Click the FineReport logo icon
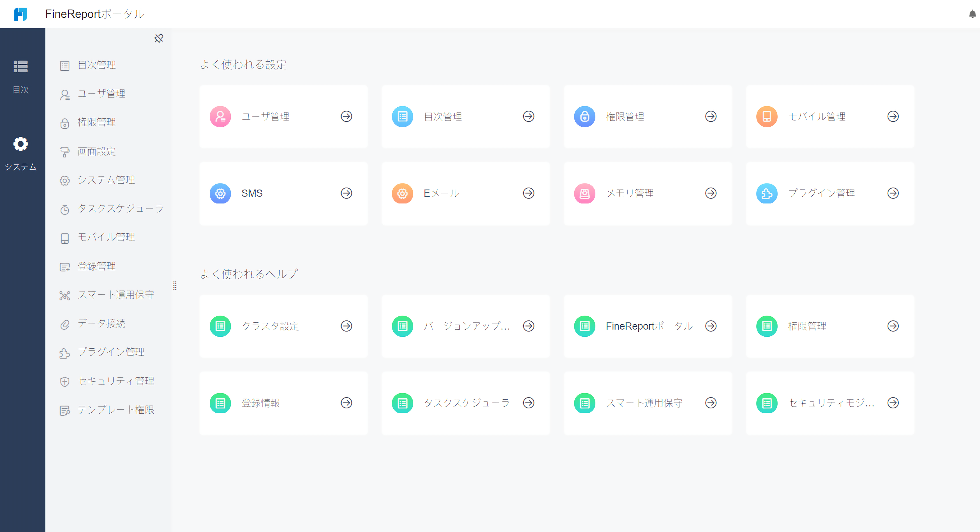 (x=20, y=14)
